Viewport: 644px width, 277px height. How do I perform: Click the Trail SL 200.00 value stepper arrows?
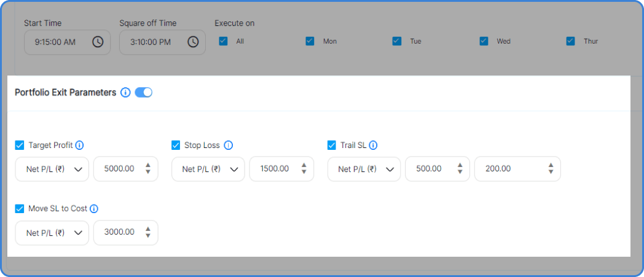tap(551, 169)
